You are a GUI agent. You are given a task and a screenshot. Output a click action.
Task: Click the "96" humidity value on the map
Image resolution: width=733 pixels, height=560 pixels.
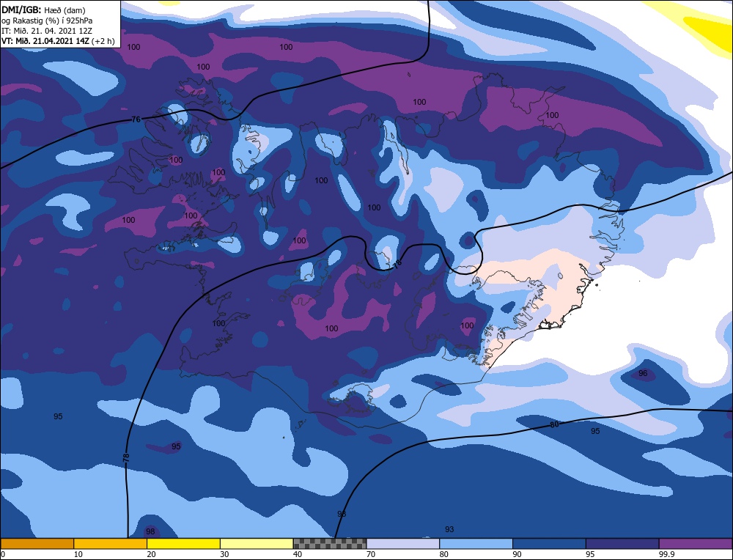[x=643, y=373]
